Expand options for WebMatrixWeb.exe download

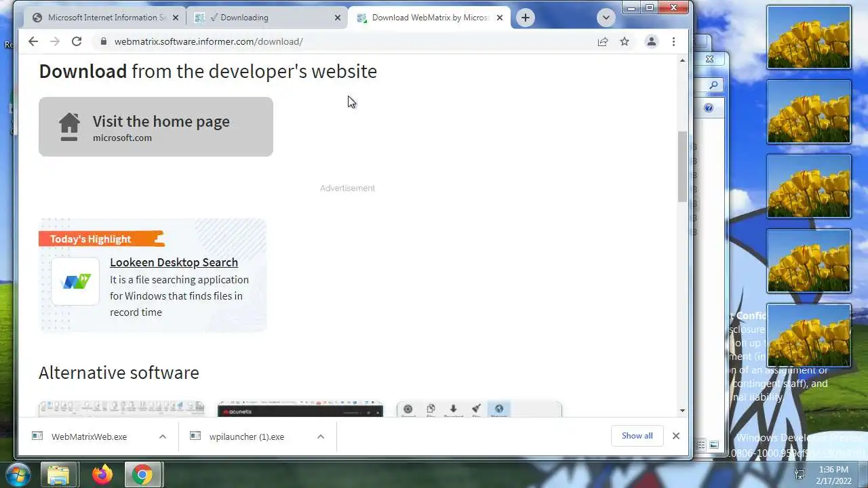(x=163, y=436)
